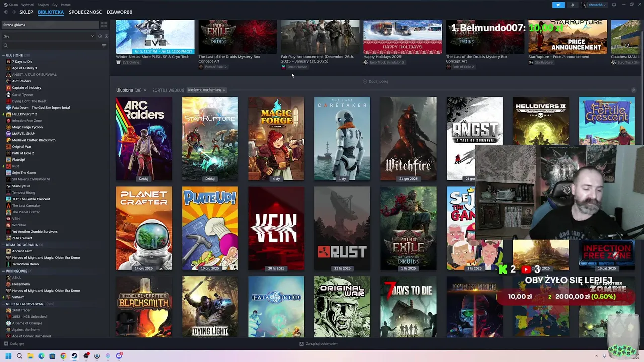Select Ancient Farm in sidebar
The height and width of the screenshot is (362, 644).
coord(22,251)
